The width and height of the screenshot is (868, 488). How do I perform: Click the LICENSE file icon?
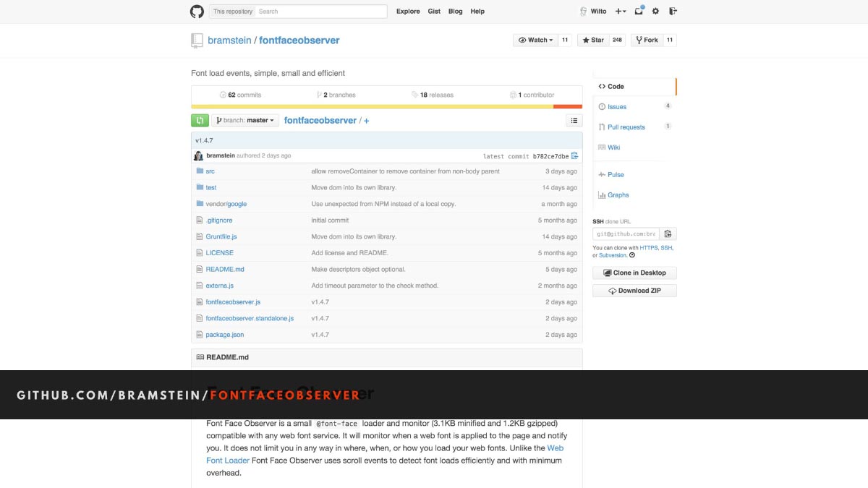[x=200, y=253]
